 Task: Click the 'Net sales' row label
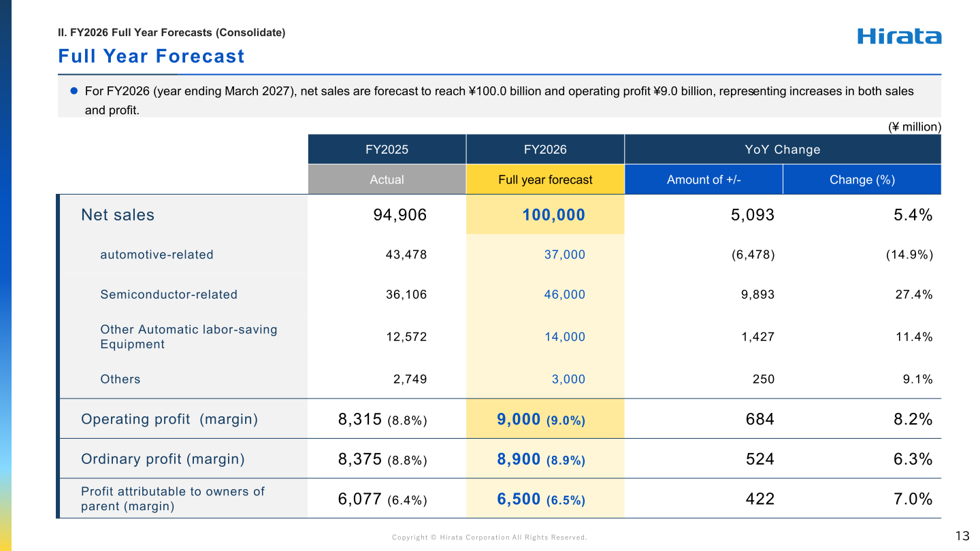(x=118, y=215)
